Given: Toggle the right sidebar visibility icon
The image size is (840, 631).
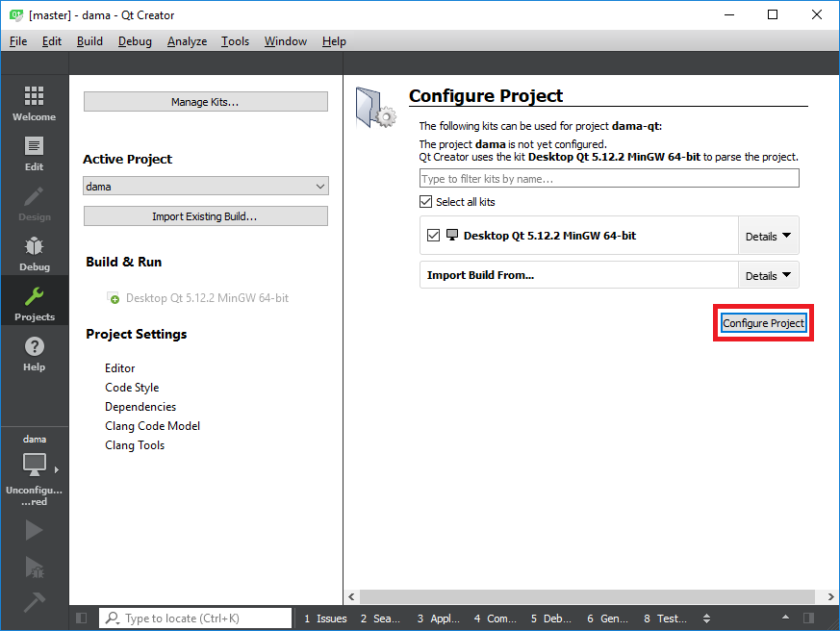Looking at the screenshot, I should (x=809, y=618).
